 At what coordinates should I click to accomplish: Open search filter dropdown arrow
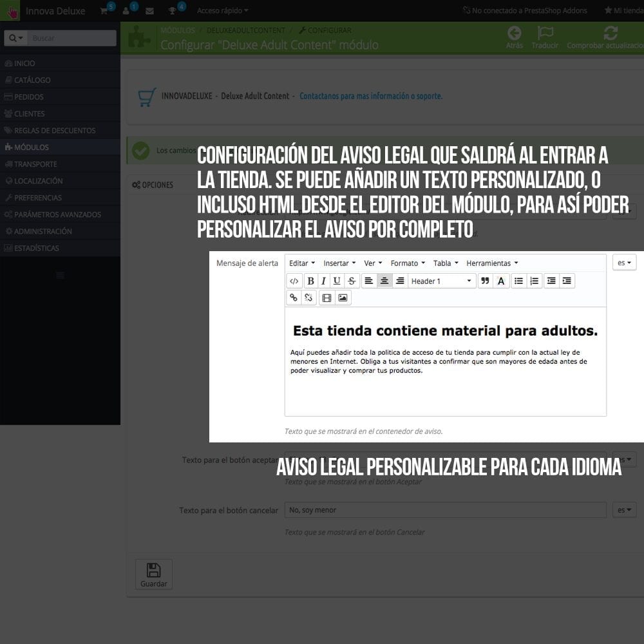15,38
